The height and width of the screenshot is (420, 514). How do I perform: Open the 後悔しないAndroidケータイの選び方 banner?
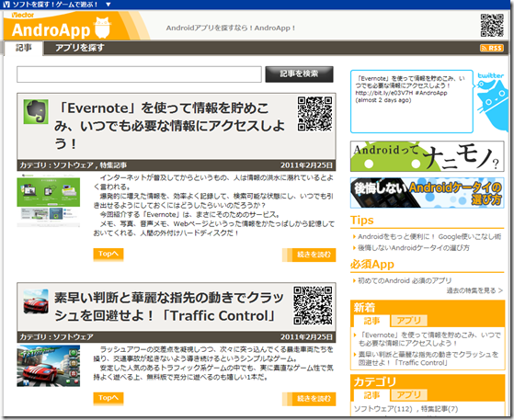click(x=428, y=193)
